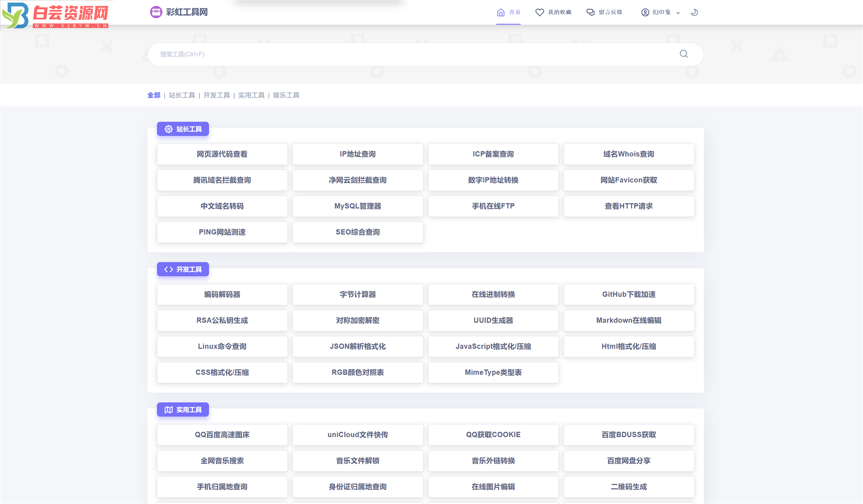Open JSON解析格式化 tool

[358, 346]
